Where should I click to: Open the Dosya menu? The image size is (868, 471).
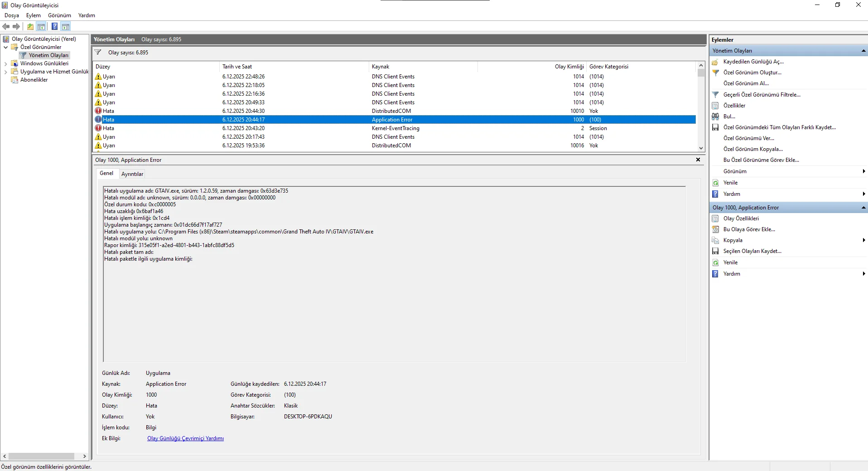point(12,15)
